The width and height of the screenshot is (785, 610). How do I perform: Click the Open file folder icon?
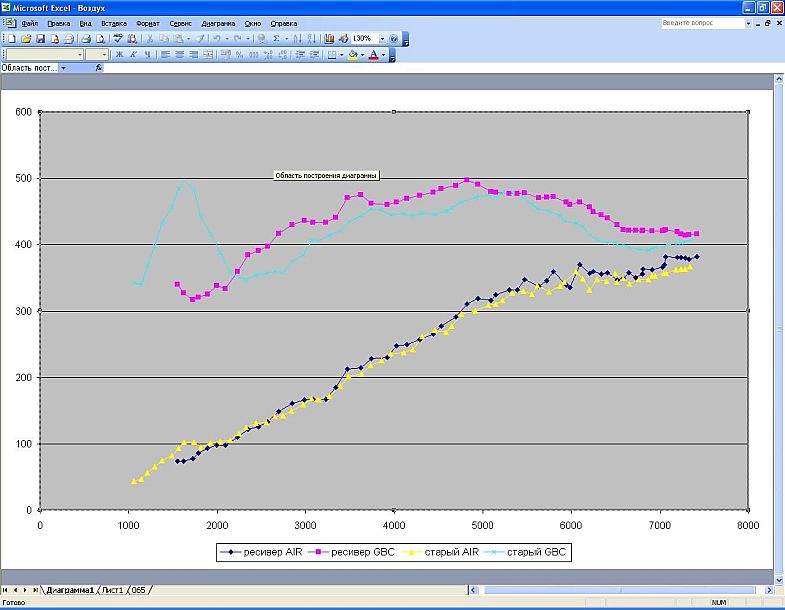point(25,39)
